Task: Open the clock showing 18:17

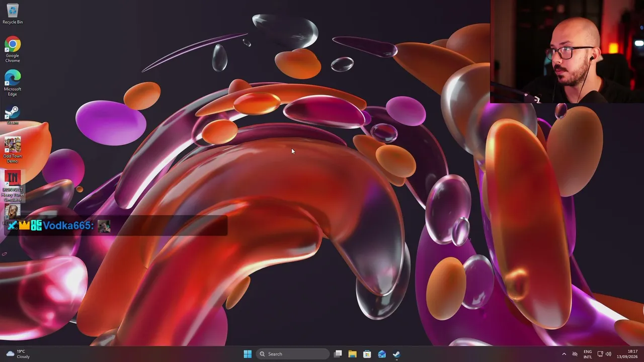Action: (627, 354)
